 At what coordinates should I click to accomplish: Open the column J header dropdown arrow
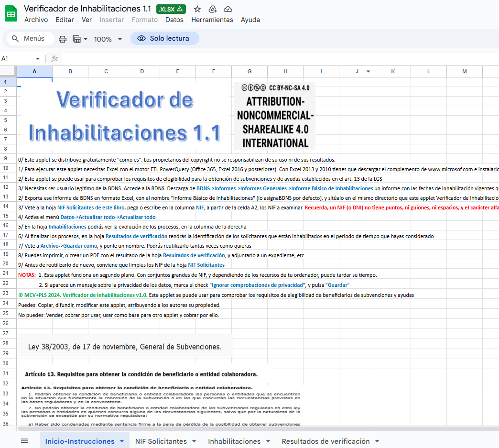[368, 72]
